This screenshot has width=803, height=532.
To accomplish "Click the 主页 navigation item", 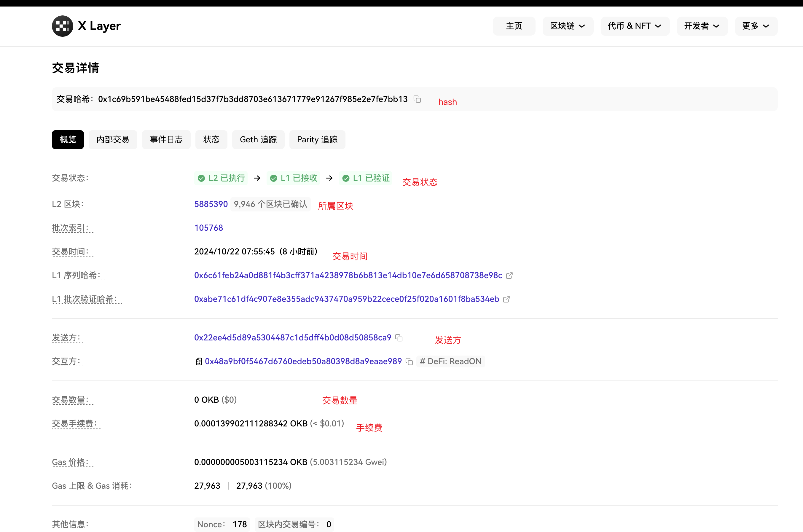I will coord(514,26).
